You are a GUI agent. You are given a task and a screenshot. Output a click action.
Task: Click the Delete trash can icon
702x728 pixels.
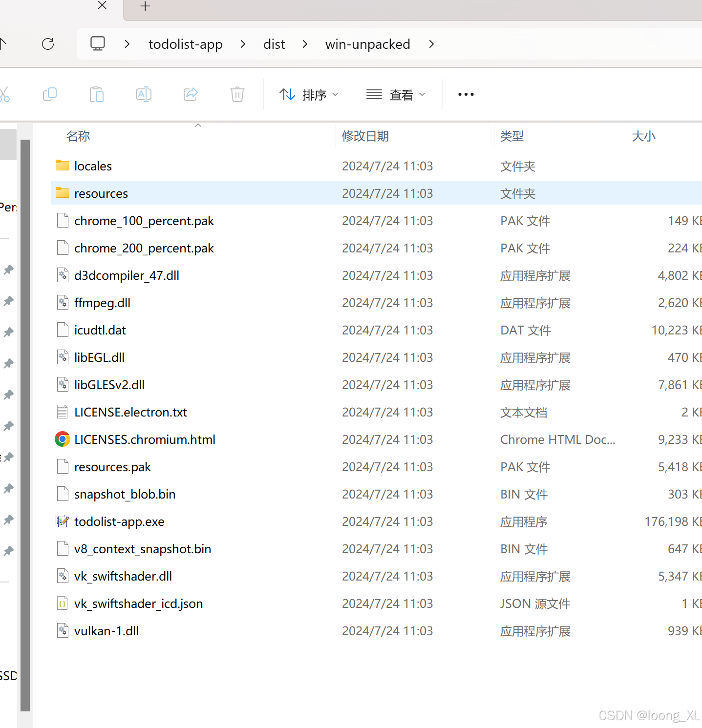tap(237, 94)
